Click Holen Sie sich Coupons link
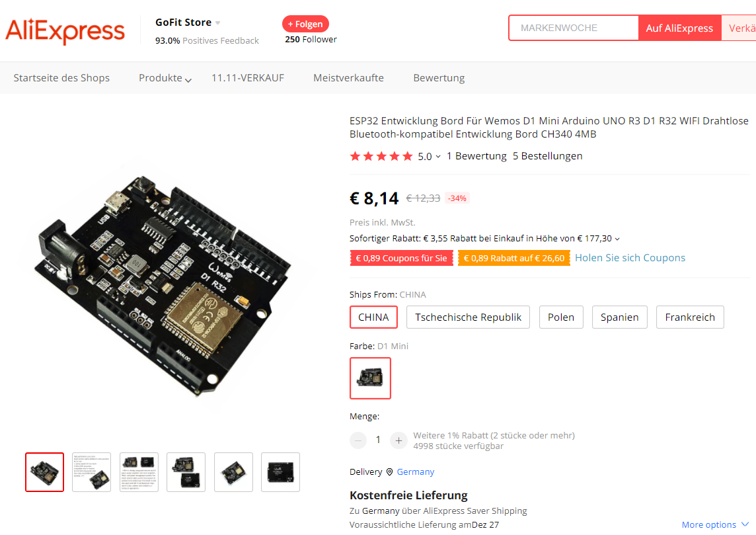Screen dimensions: 756x535 click(630, 258)
